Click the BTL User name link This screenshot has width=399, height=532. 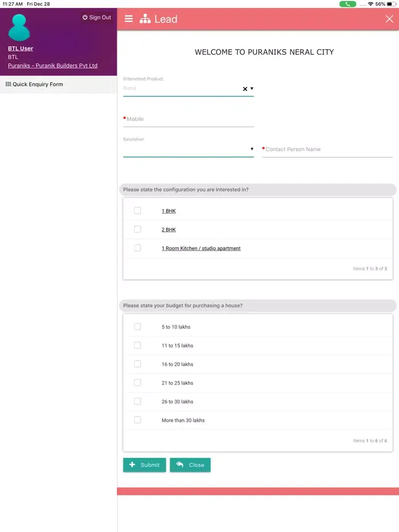pyautogui.click(x=21, y=48)
